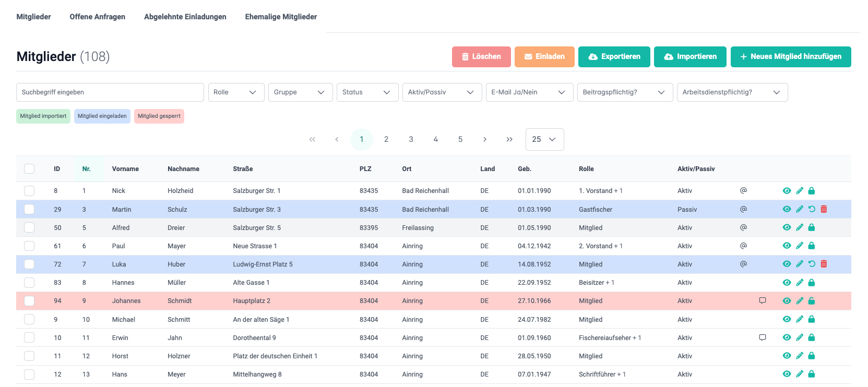
Task: Tick the select-all checkbox in table header
Action: [29, 169]
